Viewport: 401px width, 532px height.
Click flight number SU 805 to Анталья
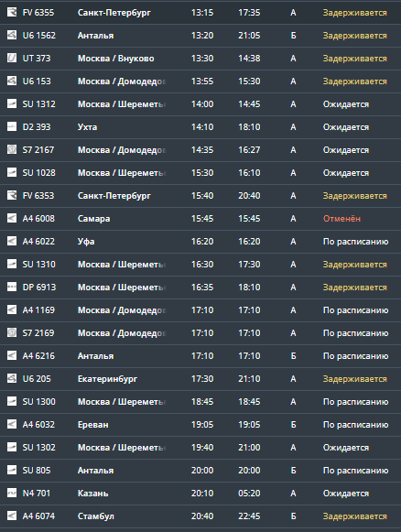tap(37, 471)
